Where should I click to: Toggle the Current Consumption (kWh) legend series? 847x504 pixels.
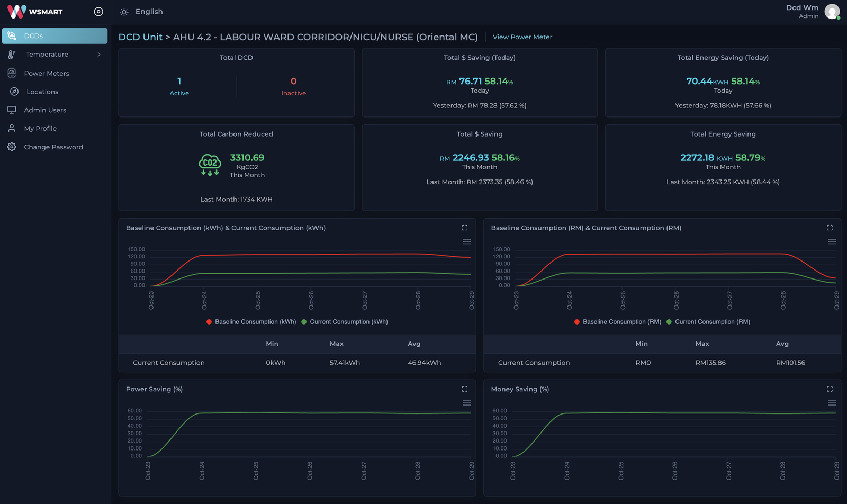(x=345, y=322)
